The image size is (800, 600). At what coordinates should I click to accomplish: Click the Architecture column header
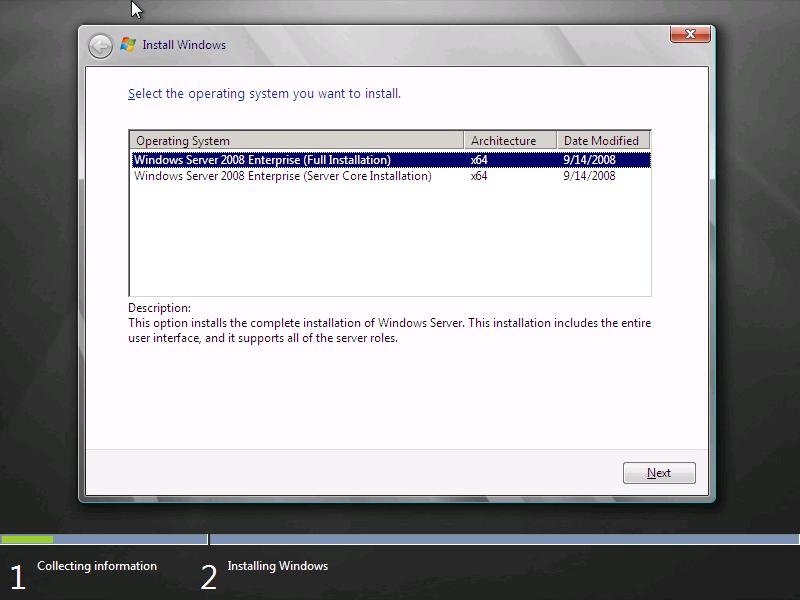pos(510,140)
